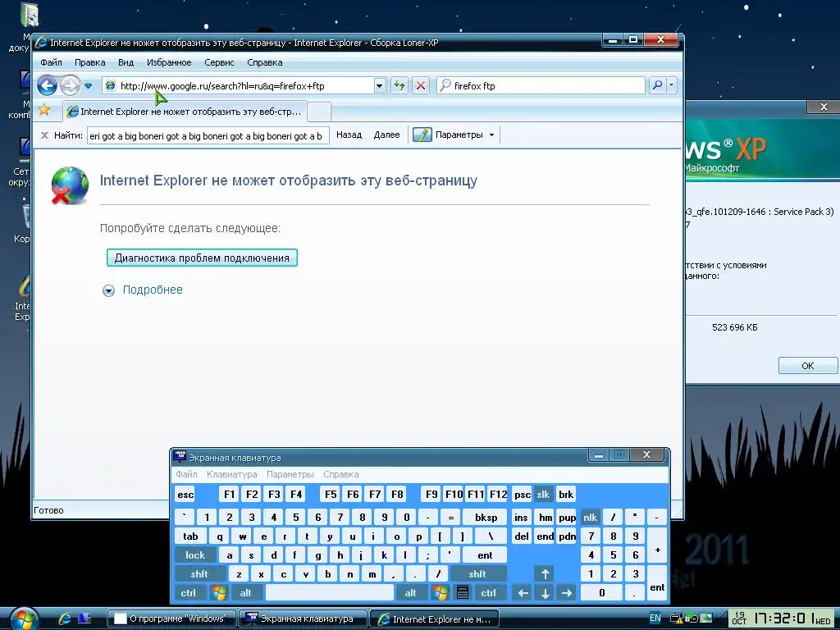The width and height of the screenshot is (840, 630).
Task: Open Клавиатура menu in on-screen keyboard
Action: (x=232, y=474)
